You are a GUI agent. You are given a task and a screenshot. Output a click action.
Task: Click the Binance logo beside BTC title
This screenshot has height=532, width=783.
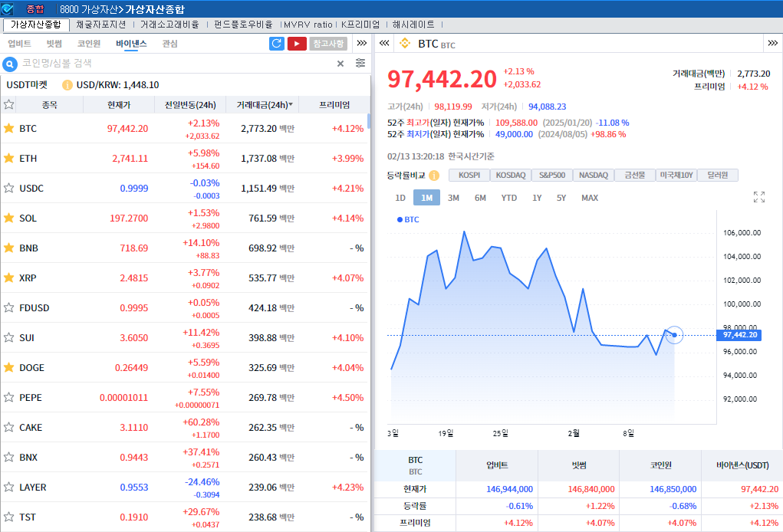(405, 44)
